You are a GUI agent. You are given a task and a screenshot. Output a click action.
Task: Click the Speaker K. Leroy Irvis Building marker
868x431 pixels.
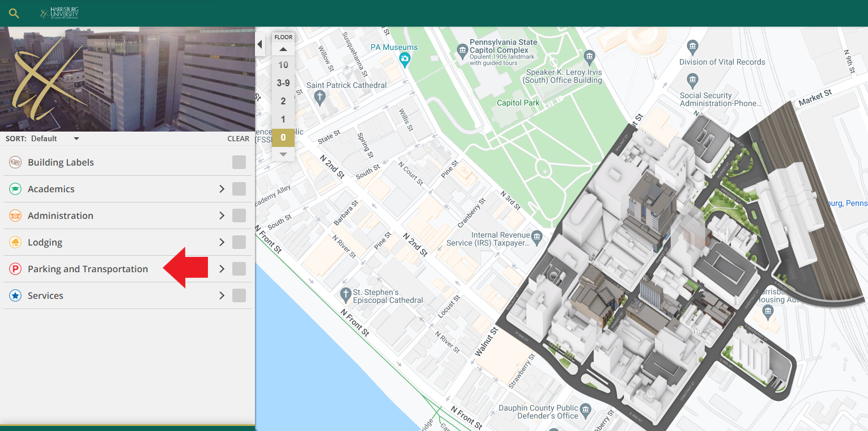[x=590, y=56]
